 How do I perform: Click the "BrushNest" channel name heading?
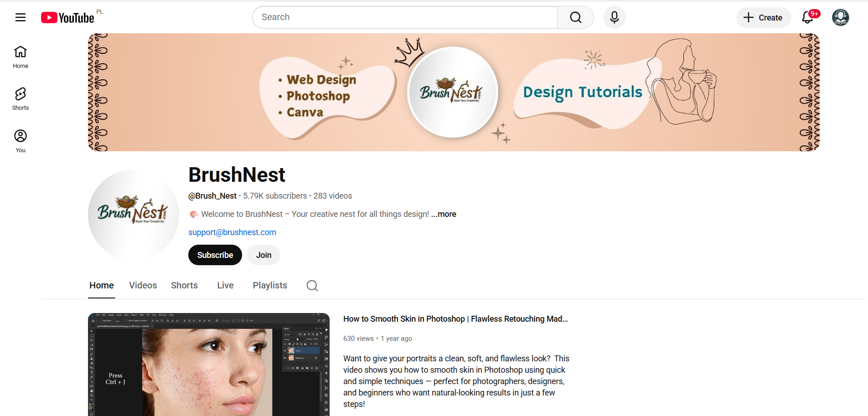pyautogui.click(x=237, y=175)
